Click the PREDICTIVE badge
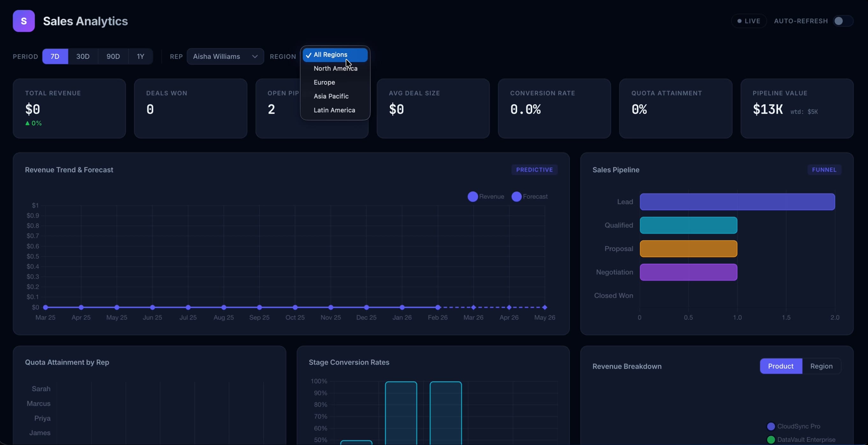Viewport: 868px width, 445px height. click(x=534, y=170)
